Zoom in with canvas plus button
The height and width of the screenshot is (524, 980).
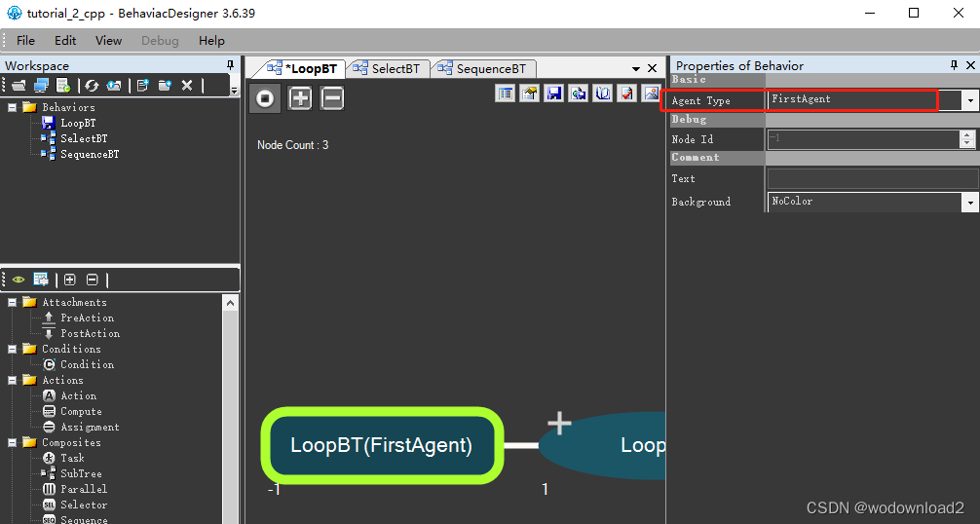pyautogui.click(x=300, y=98)
